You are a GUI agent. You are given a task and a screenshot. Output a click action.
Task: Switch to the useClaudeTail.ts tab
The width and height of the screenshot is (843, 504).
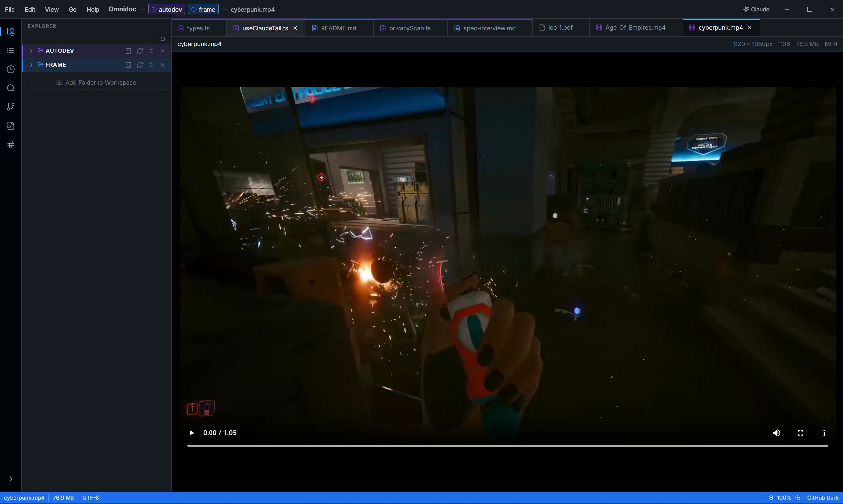point(265,28)
